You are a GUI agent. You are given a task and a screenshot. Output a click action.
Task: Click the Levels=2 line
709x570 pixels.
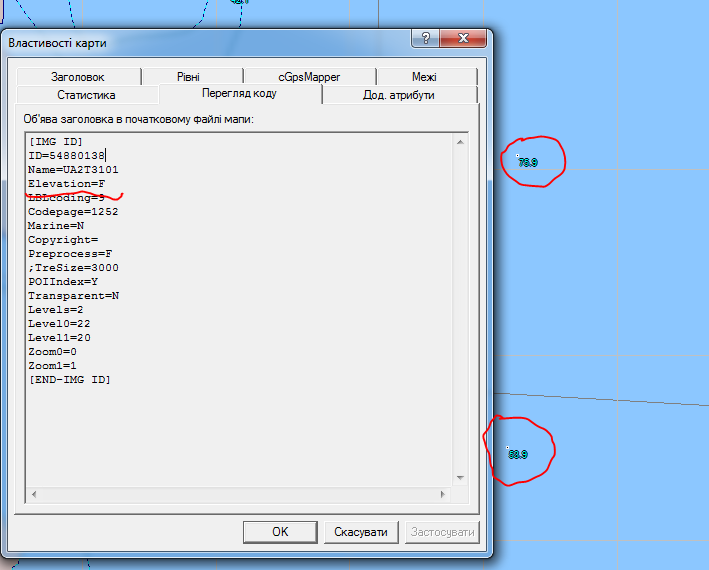pos(56,310)
